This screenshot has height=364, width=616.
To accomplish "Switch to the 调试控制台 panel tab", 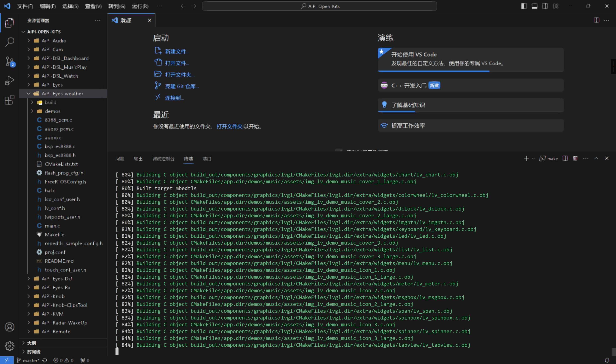I will pyautogui.click(x=163, y=159).
